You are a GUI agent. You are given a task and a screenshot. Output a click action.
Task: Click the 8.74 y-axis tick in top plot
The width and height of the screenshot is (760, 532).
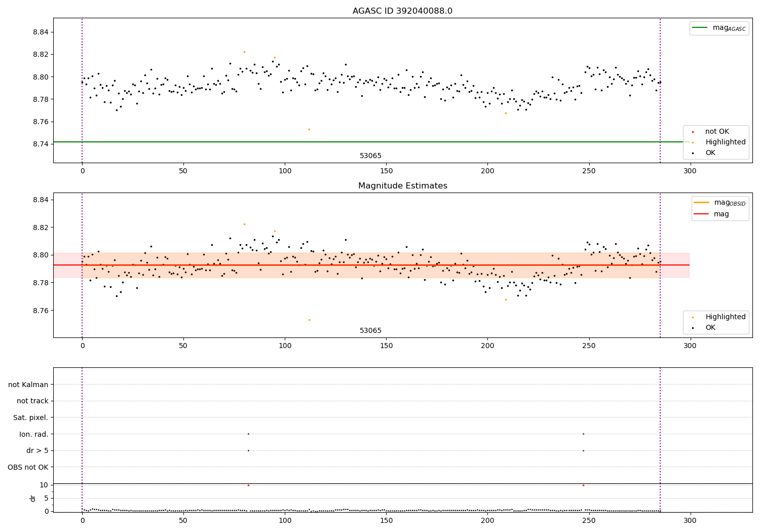[41, 144]
